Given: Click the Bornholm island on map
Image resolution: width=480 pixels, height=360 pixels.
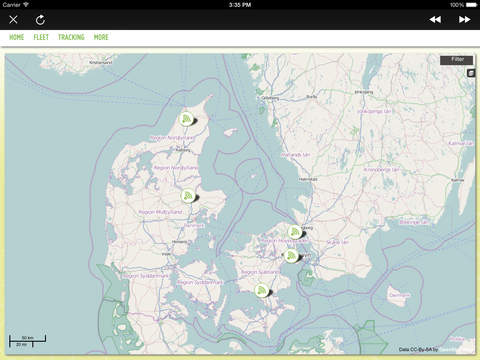Looking at the screenshot, I should coord(397,296).
